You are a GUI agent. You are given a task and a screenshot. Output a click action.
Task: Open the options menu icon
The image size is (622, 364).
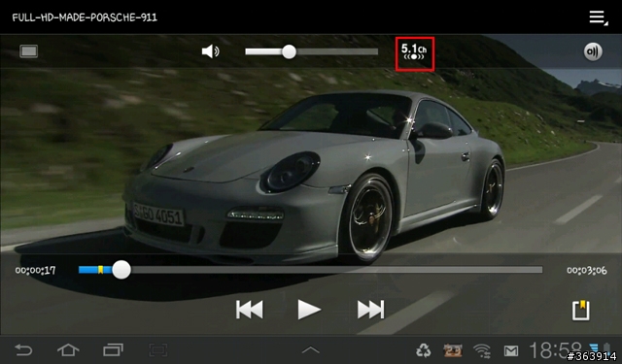[598, 17]
